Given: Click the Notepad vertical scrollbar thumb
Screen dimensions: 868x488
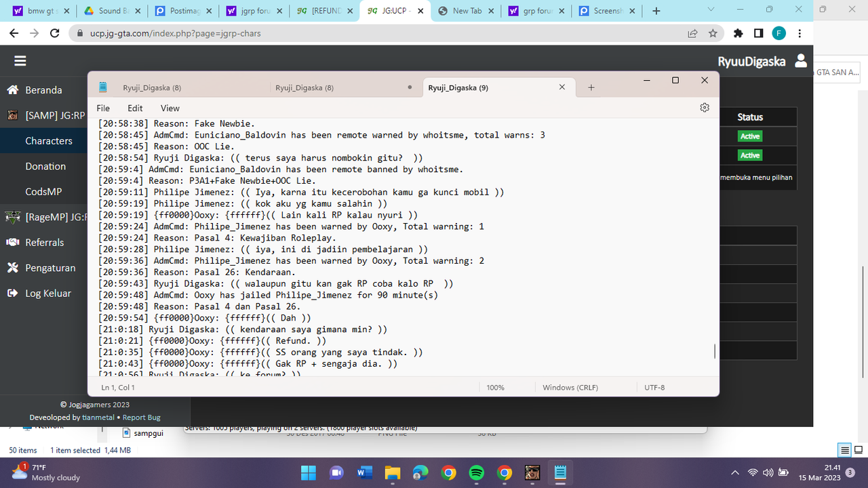Looking at the screenshot, I should (x=715, y=351).
